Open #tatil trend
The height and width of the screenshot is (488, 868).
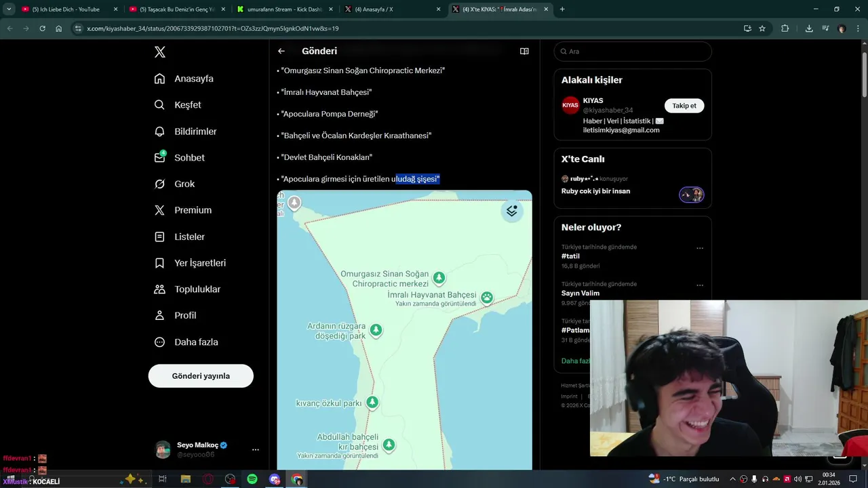(570, 256)
